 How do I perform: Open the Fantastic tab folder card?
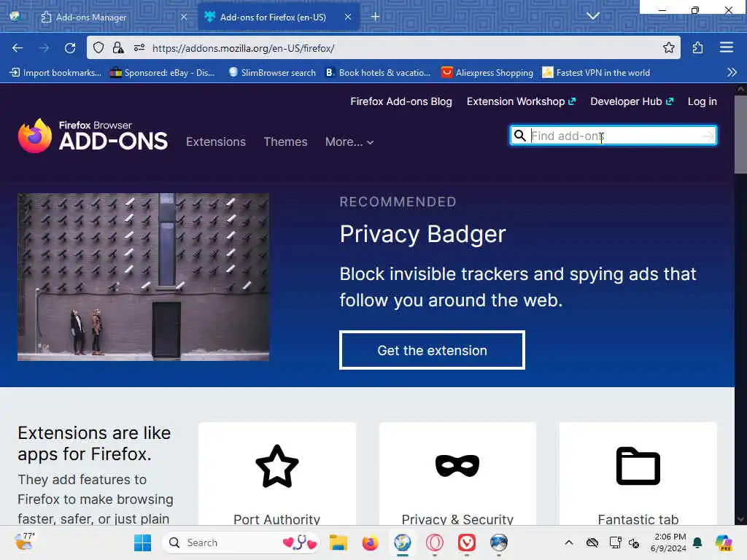click(638, 474)
